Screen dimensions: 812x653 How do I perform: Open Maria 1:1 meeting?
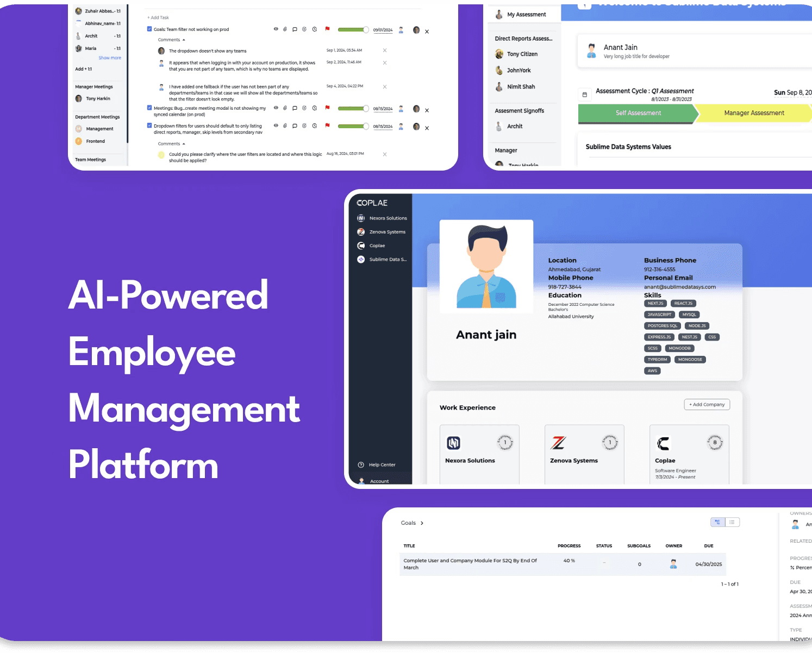click(x=98, y=48)
